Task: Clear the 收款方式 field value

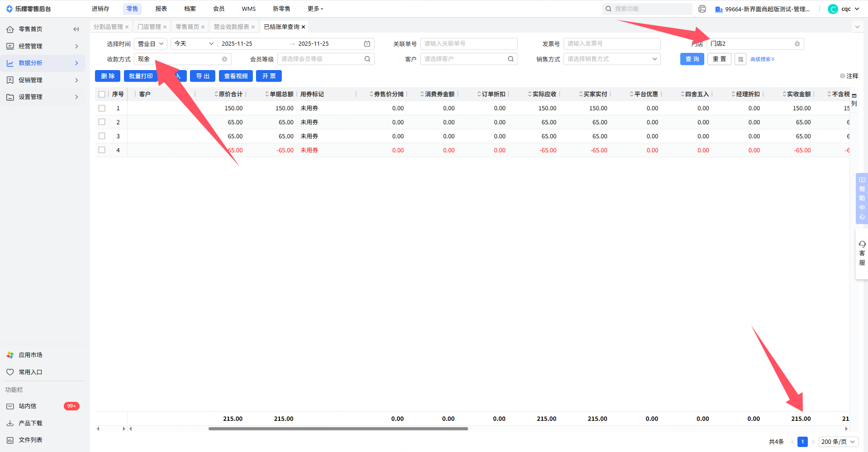Action: (x=224, y=59)
